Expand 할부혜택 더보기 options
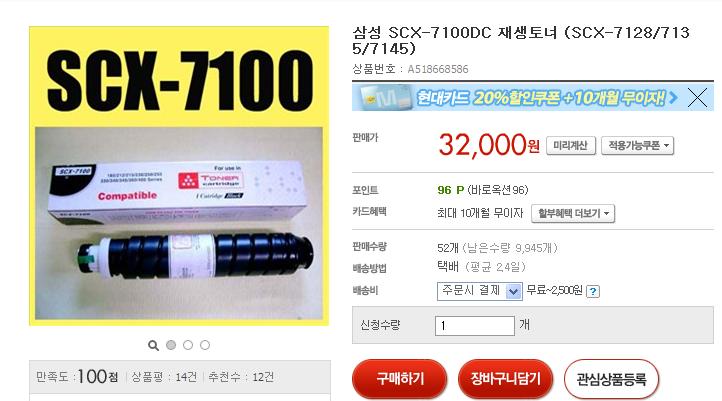The height and width of the screenshot is (401, 722). point(573,214)
